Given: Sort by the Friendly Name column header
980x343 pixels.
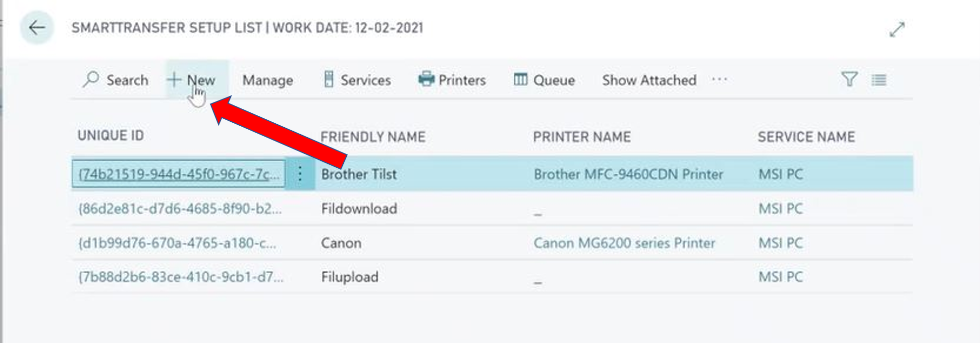Looking at the screenshot, I should [373, 137].
